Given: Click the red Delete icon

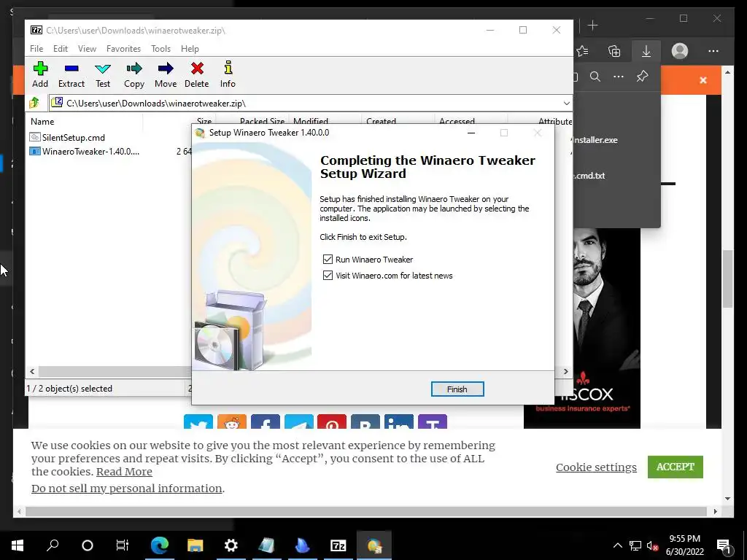Looking at the screenshot, I should pos(197,74).
